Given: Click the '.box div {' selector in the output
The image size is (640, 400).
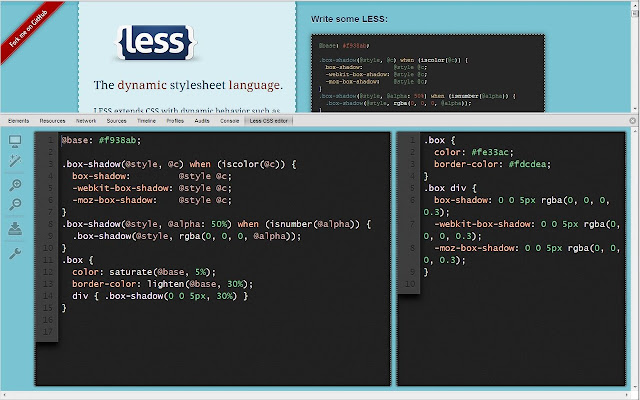Looking at the screenshot, I should tap(450, 188).
